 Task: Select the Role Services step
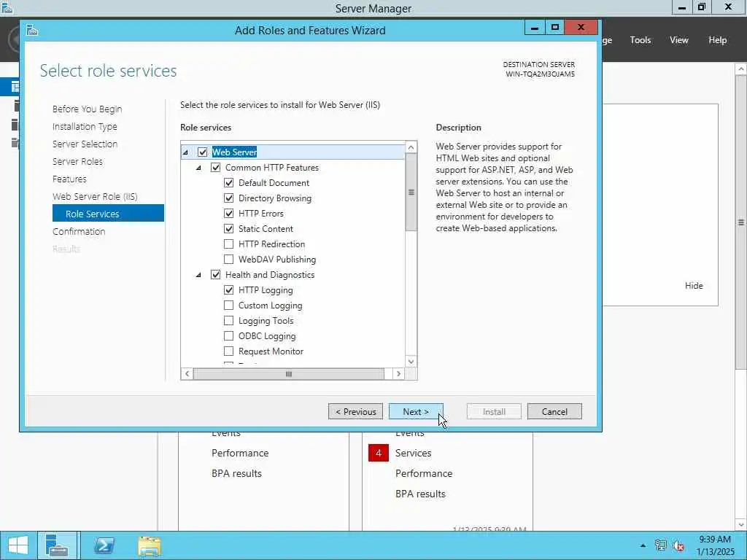(x=108, y=214)
